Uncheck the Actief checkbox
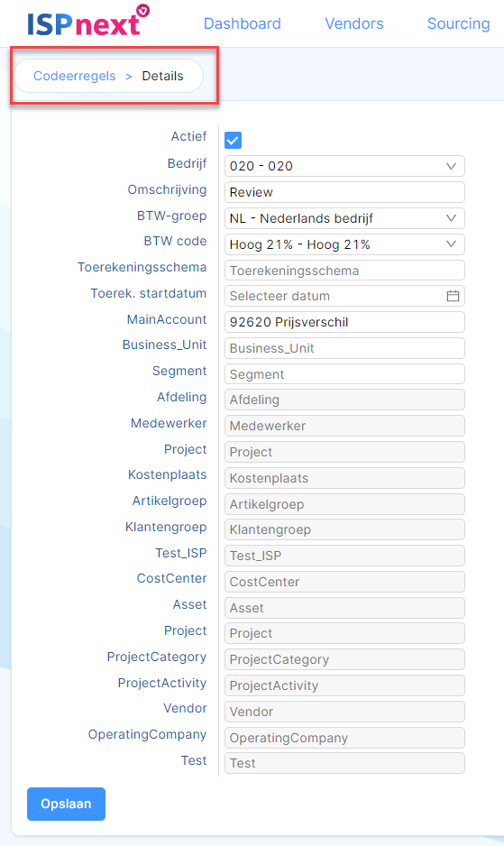The width and height of the screenshot is (504, 846). [x=234, y=141]
